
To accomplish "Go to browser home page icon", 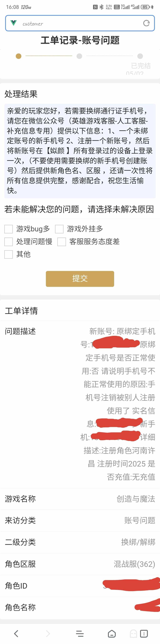I will coord(112,634).
